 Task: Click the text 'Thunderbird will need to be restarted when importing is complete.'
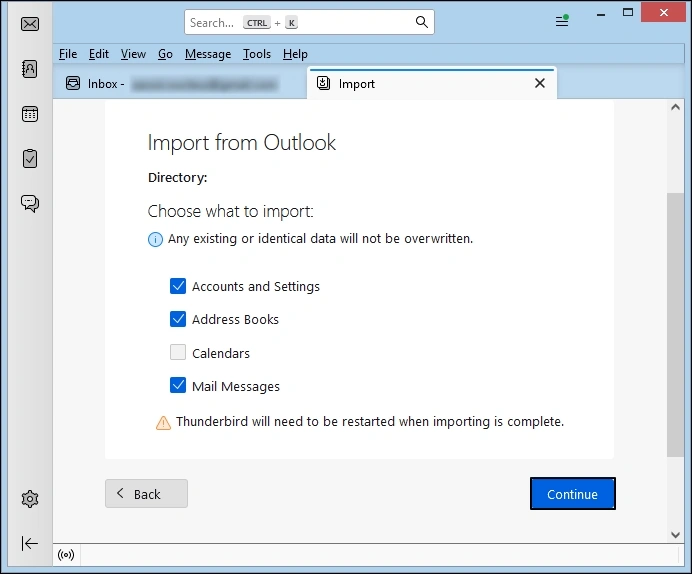(370, 422)
